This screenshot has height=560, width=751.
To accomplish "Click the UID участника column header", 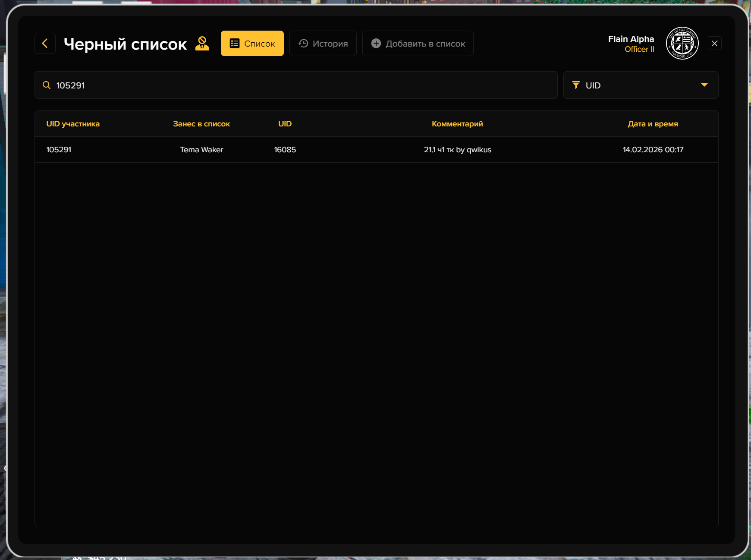I will click(73, 124).
